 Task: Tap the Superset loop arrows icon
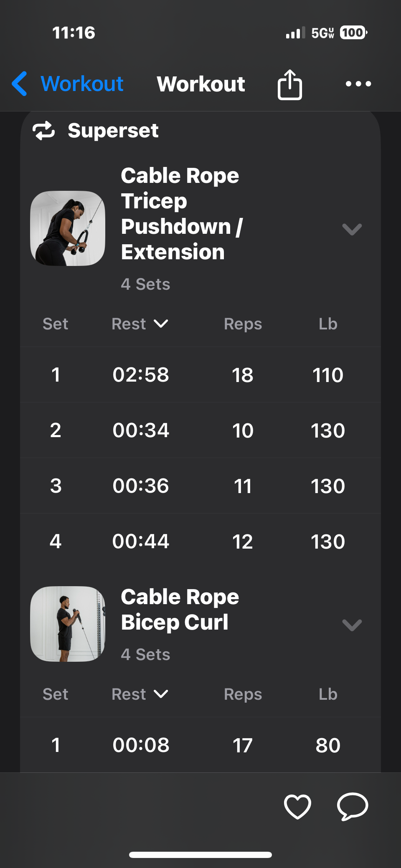(44, 131)
